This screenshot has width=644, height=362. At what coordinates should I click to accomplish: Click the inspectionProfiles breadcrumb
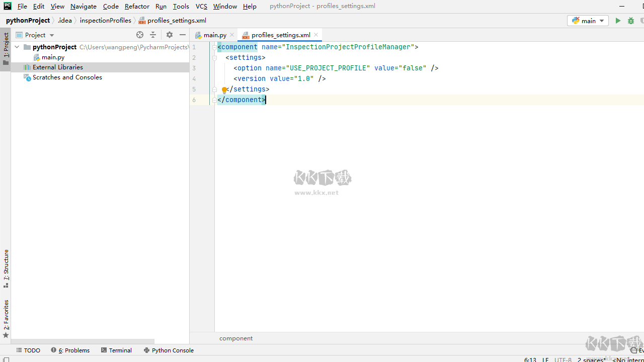pos(105,21)
